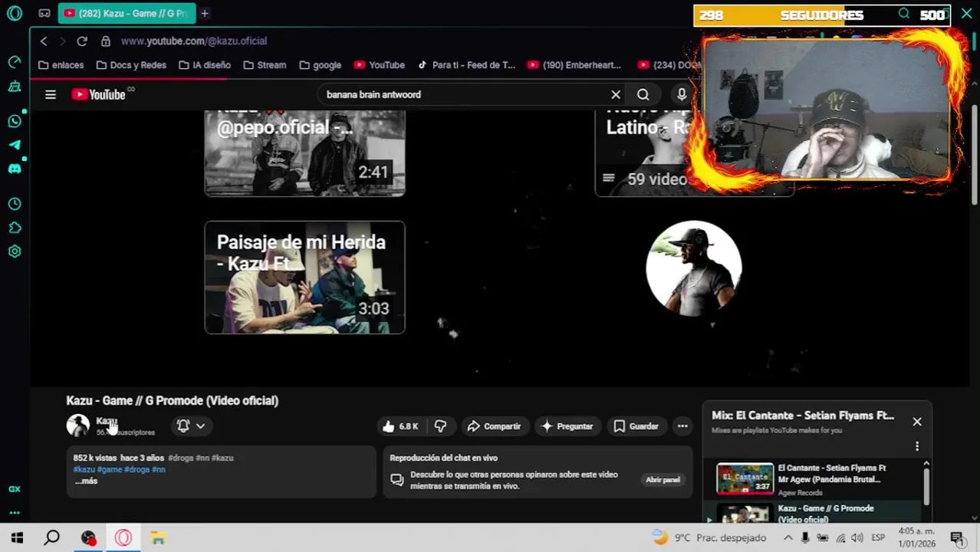Open Extensions cube icon in sidebar
Screen dimensions: 980x552
tap(15, 228)
